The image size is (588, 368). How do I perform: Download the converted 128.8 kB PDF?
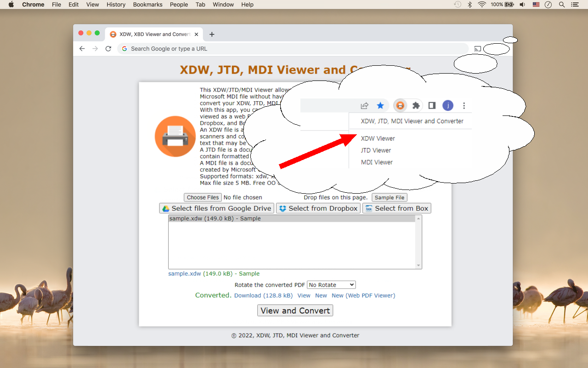[x=263, y=295]
